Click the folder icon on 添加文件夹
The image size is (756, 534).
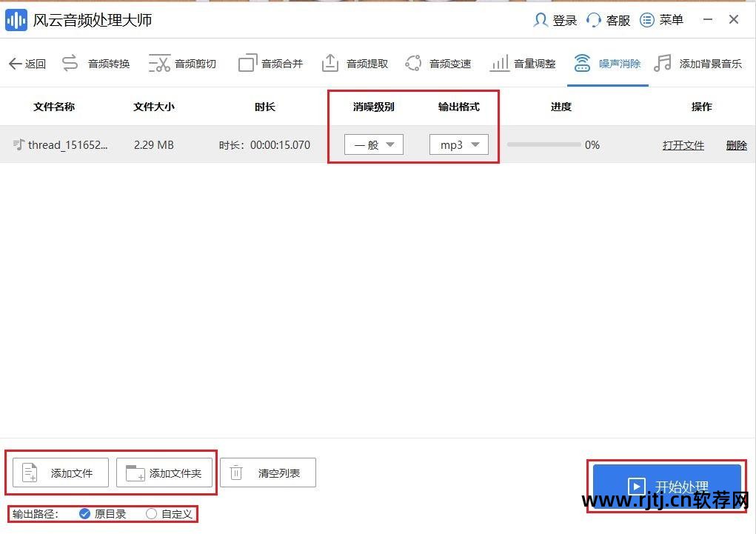click(135, 473)
